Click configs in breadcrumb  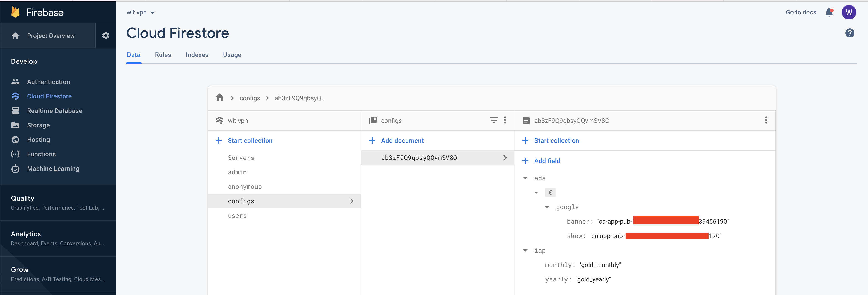pos(250,98)
